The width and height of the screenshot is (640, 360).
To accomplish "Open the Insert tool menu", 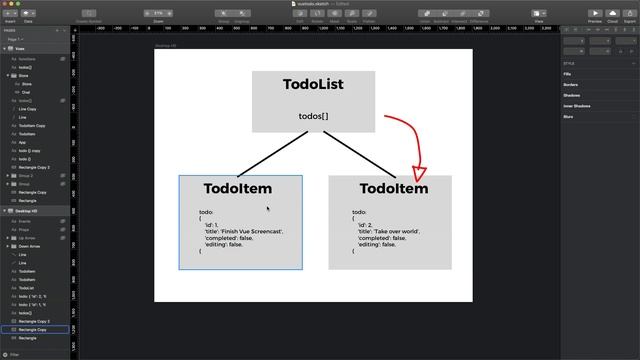I will point(10,13).
